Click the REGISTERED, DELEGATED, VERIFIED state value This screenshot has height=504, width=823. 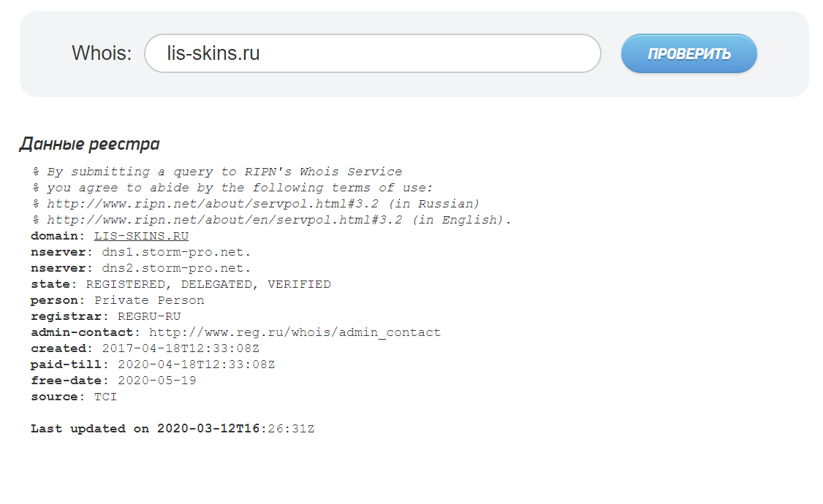point(208,284)
